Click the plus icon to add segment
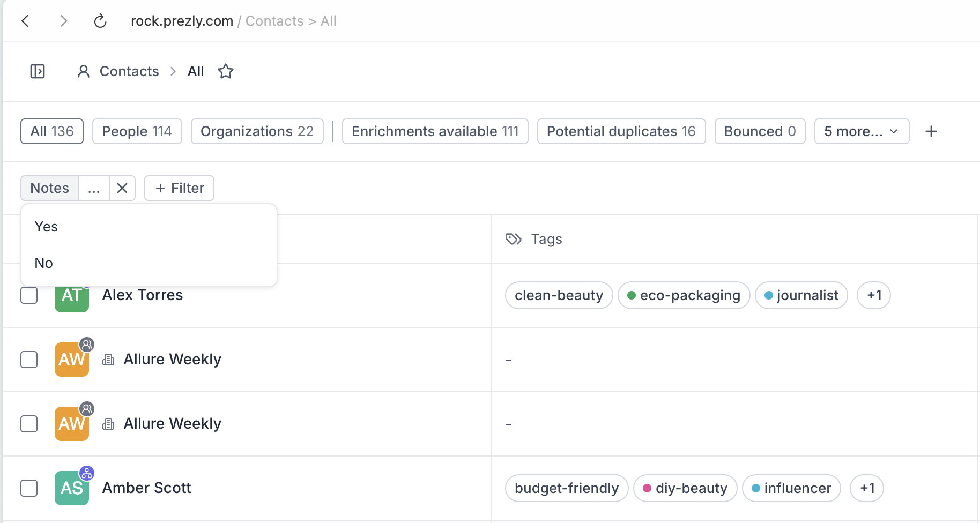Viewport: 980px width, 523px height. click(x=931, y=131)
